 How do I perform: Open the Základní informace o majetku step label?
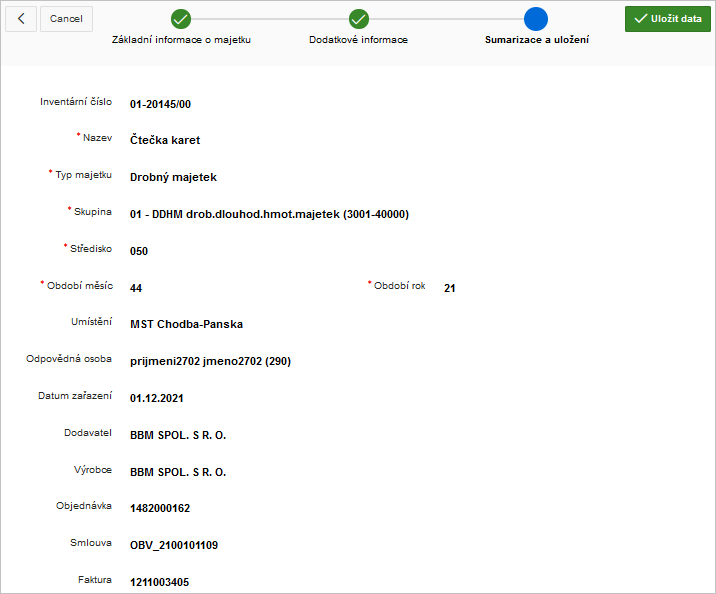pos(181,40)
